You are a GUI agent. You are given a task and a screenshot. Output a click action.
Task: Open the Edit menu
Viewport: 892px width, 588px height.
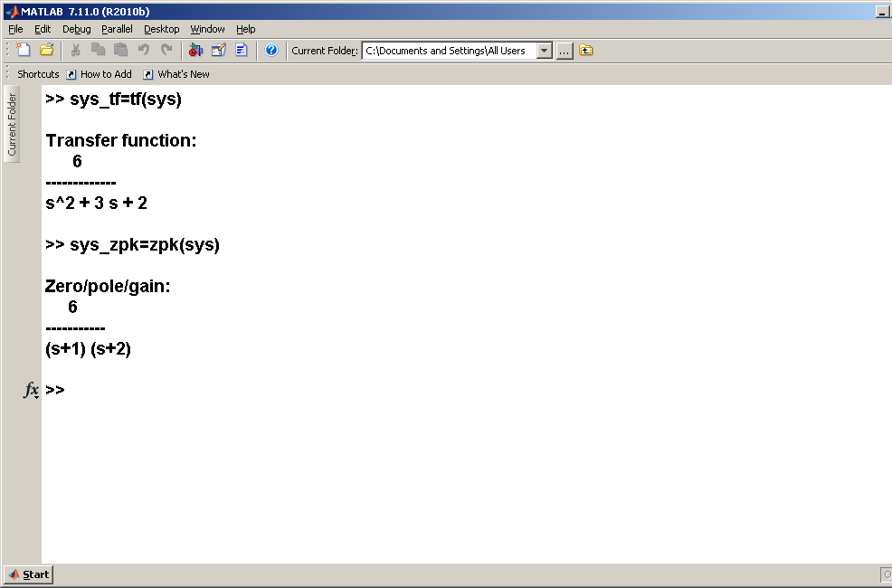click(x=43, y=29)
